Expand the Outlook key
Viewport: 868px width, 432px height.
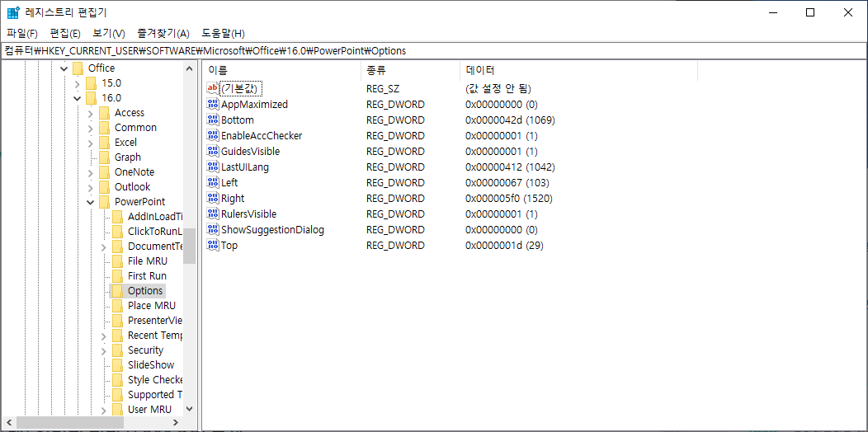[x=90, y=187]
